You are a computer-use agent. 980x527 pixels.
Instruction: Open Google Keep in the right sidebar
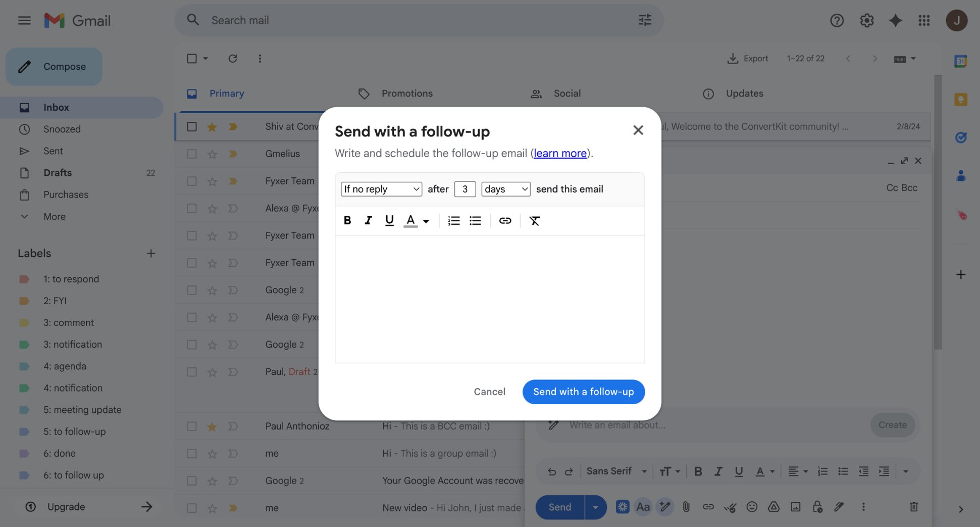(x=961, y=100)
